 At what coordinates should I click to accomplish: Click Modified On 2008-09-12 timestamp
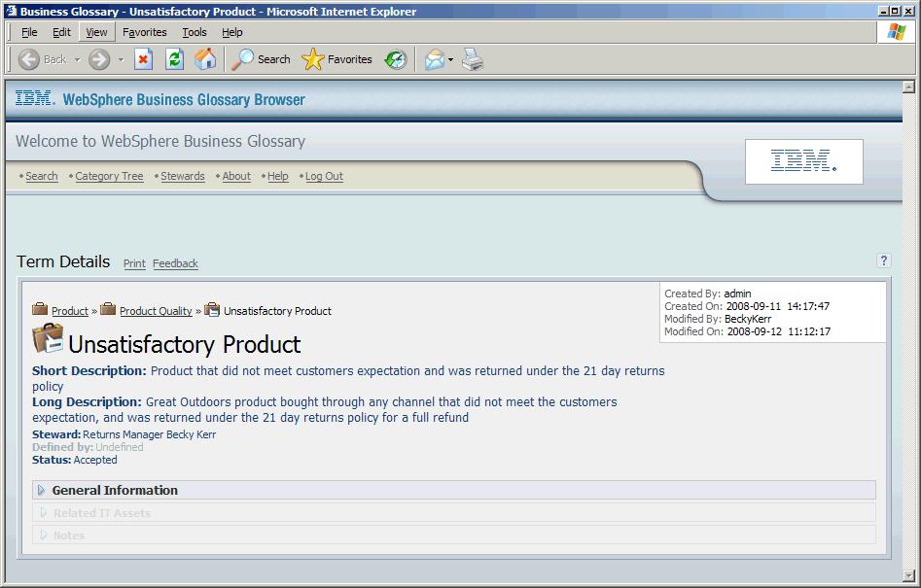pyautogui.click(x=748, y=331)
